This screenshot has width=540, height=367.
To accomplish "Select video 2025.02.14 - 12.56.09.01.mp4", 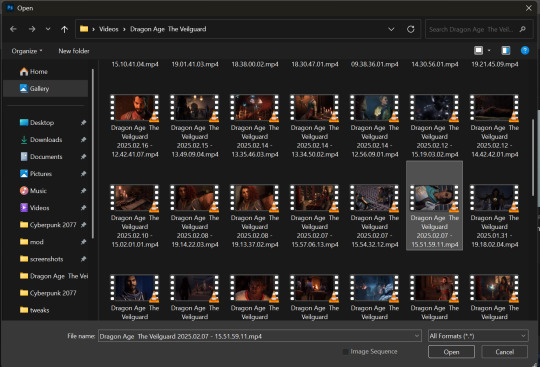I will point(374,126).
